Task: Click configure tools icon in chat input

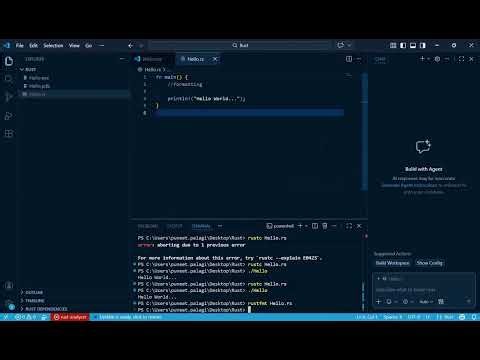Action: pyautogui.click(x=441, y=302)
